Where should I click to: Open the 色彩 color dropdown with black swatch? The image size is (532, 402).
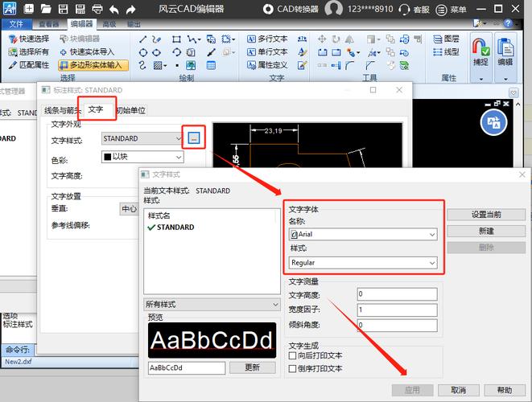(143, 157)
